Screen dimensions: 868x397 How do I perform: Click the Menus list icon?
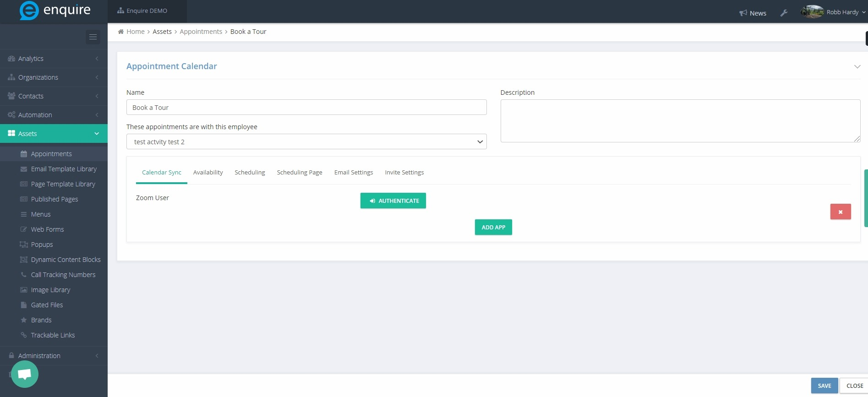pos(24,214)
